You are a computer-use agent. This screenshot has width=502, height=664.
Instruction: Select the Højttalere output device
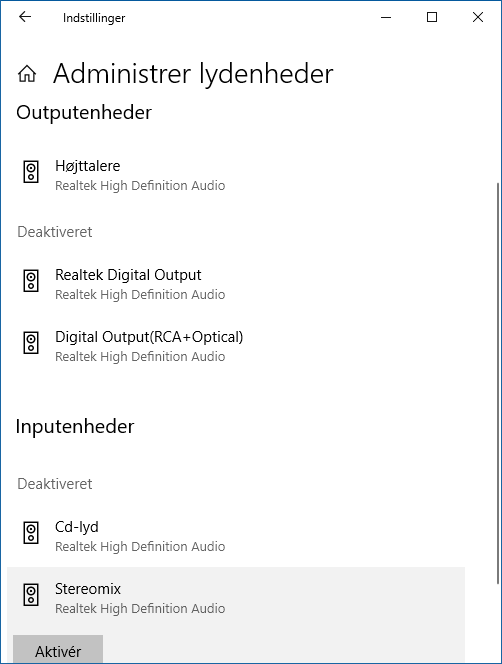tap(236, 175)
